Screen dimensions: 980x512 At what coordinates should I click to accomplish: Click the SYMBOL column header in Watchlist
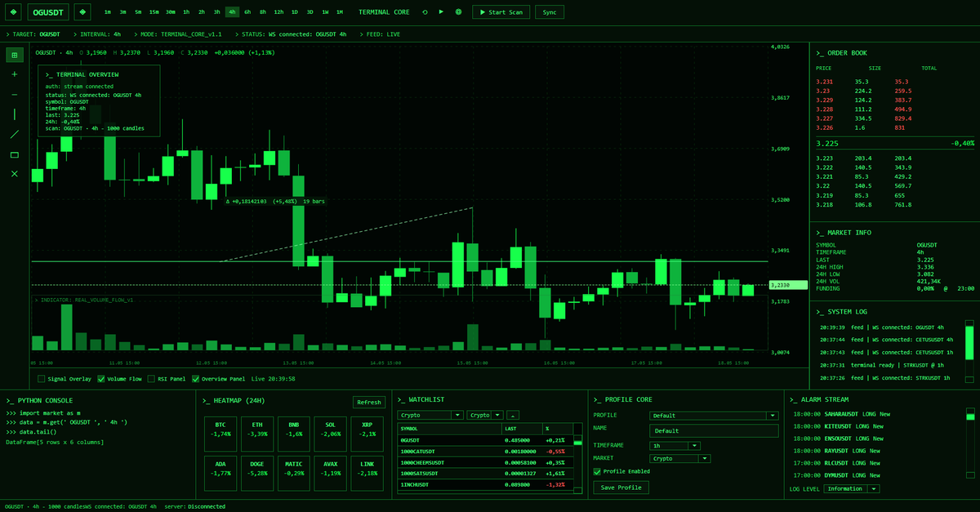point(449,428)
